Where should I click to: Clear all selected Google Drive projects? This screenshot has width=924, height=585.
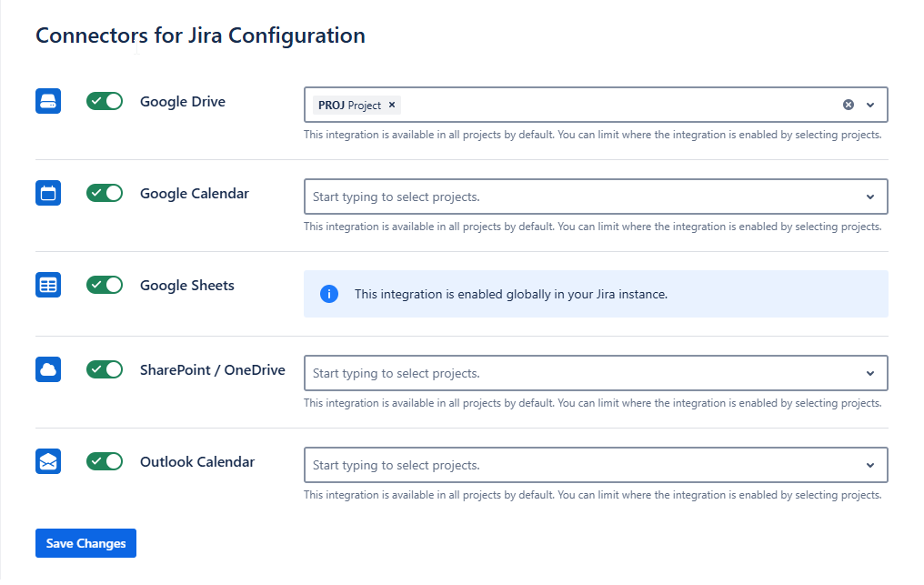pos(849,105)
